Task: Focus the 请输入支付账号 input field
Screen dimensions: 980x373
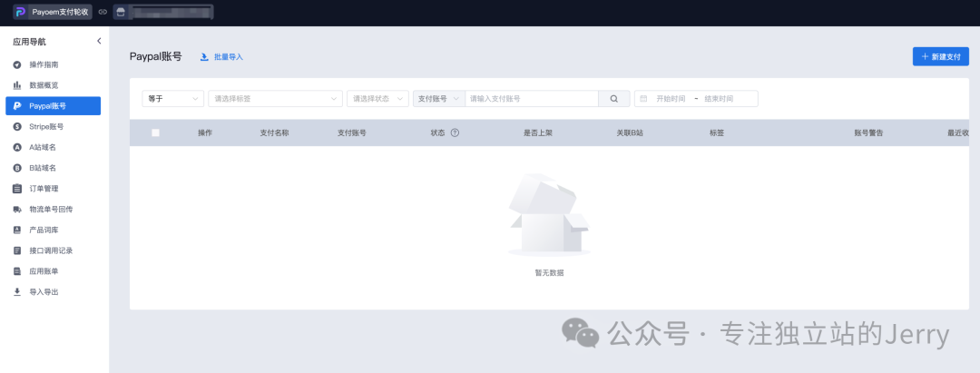Action: point(531,99)
